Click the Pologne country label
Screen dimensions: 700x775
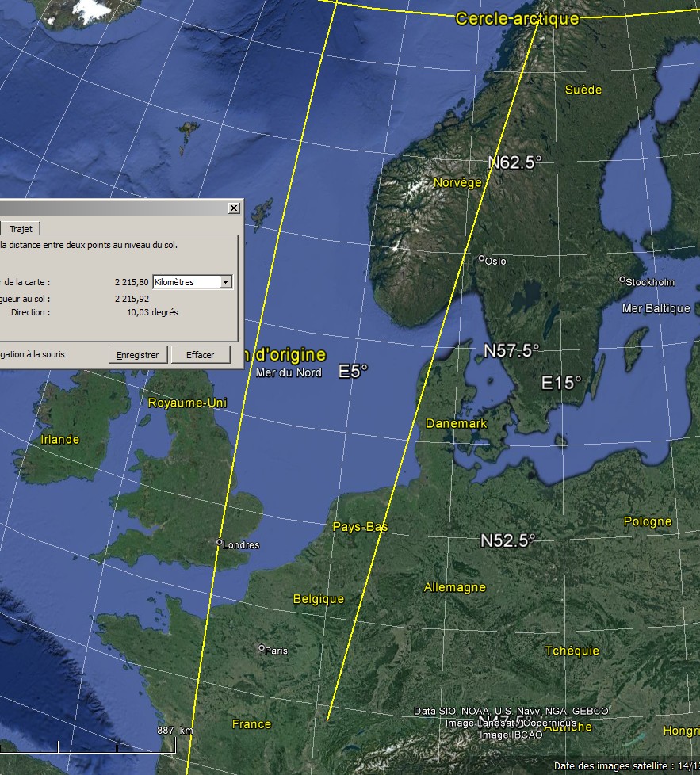(x=647, y=521)
